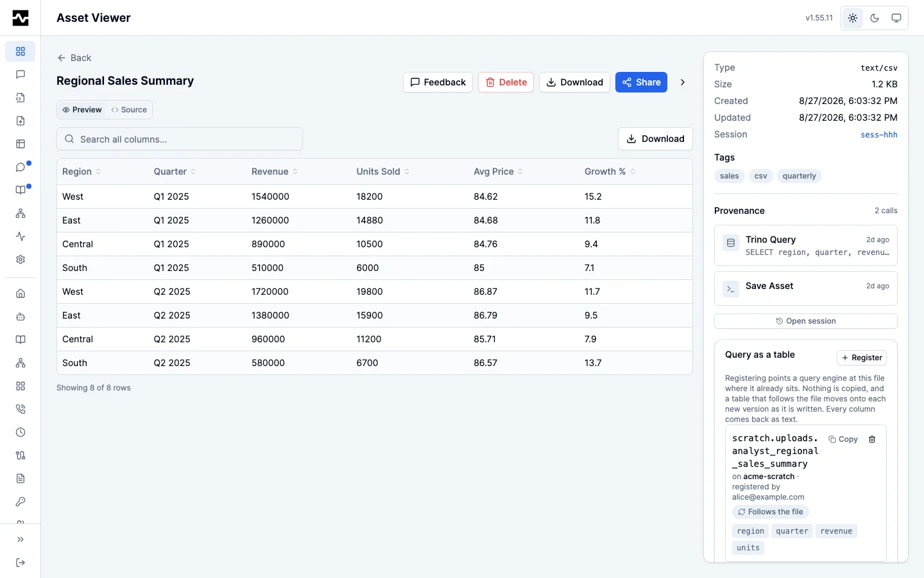Copy the registered table name
The image size is (924, 578).
[x=843, y=439]
